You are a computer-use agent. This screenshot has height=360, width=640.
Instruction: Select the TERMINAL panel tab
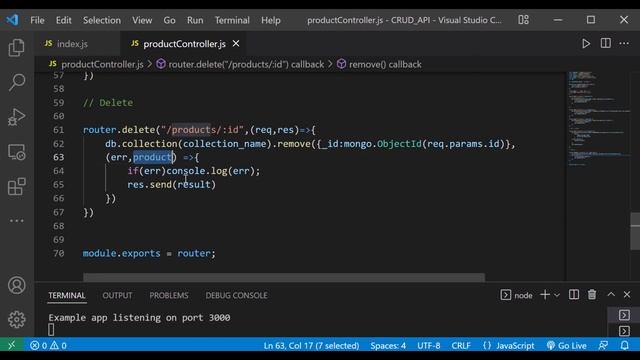click(67, 295)
